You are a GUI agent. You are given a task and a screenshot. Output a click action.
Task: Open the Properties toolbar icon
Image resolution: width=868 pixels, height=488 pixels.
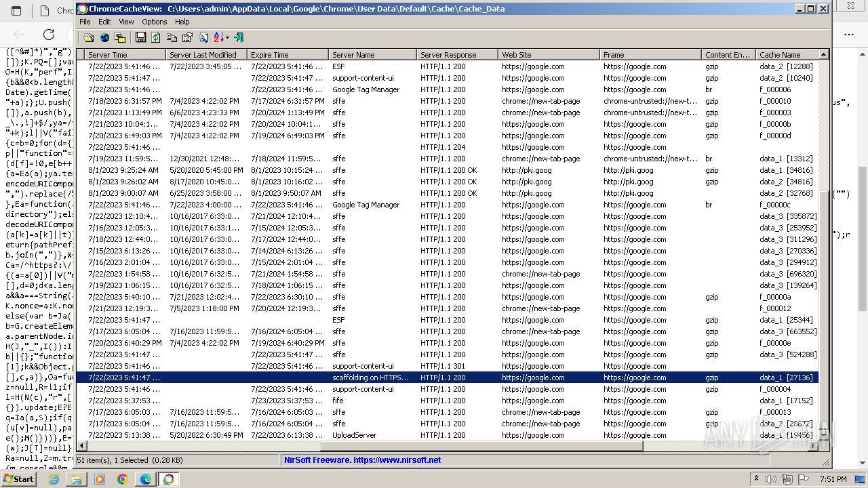187,37
